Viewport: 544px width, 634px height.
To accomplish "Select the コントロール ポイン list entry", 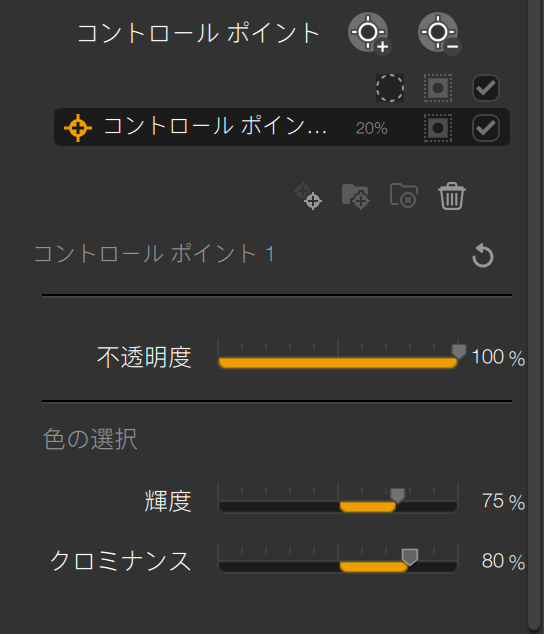I will (x=282, y=127).
